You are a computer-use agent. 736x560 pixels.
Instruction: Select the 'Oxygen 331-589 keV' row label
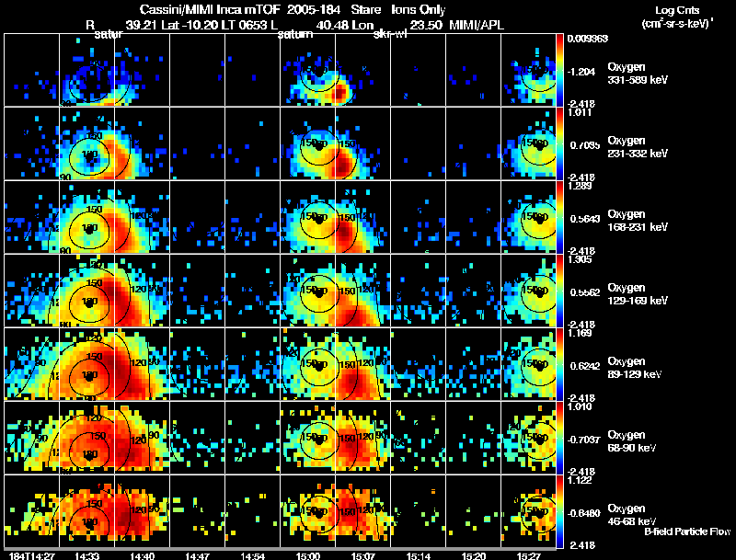point(638,74)
